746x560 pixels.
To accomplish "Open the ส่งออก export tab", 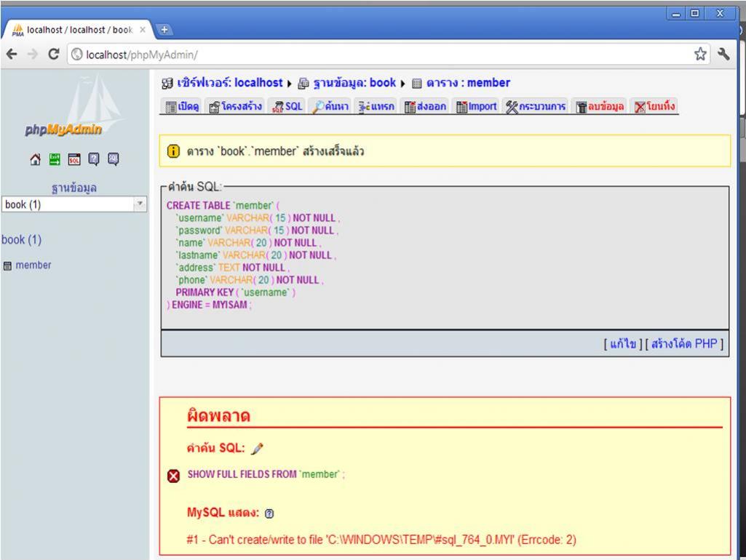I will click(425, 106).
